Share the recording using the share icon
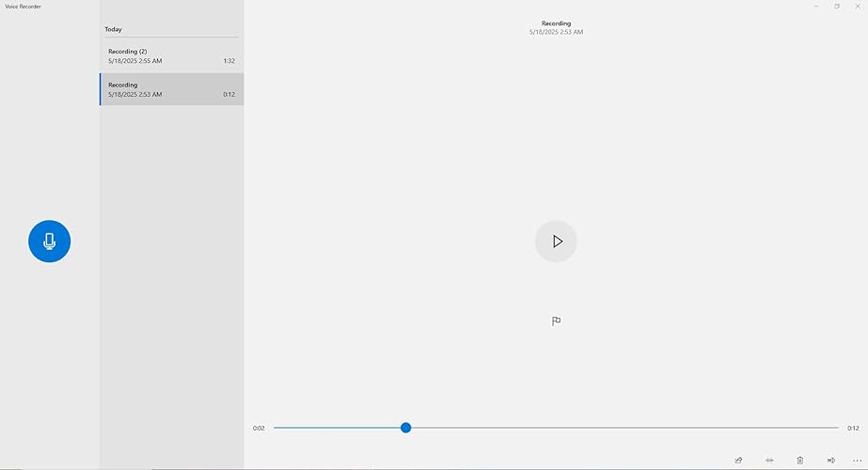The image size is (868, 470). click(738, 460)
